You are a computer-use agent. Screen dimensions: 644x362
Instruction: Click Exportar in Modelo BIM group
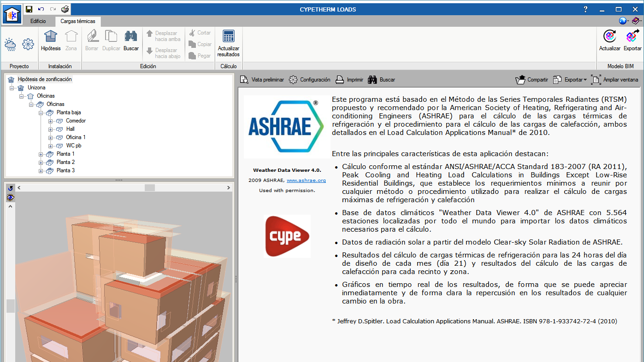[632, 41]
